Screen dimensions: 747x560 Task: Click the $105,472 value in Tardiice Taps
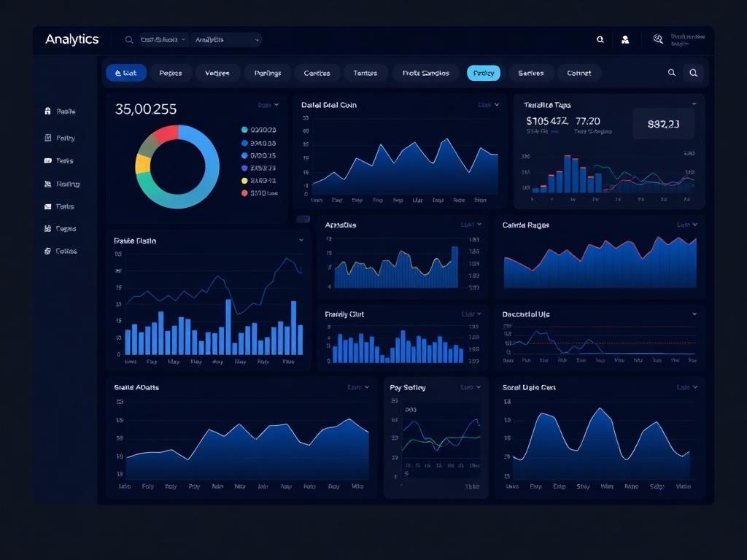(547, 121)
